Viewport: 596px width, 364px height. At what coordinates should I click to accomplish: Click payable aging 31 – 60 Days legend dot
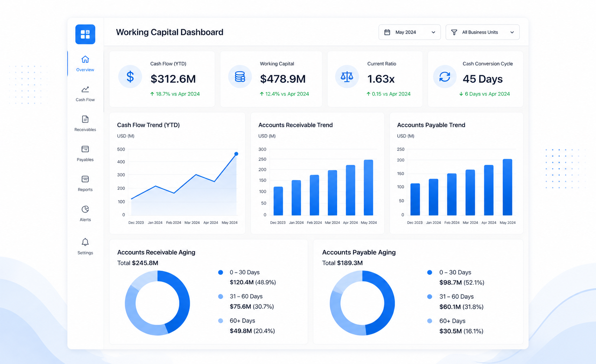coord(430,296)
